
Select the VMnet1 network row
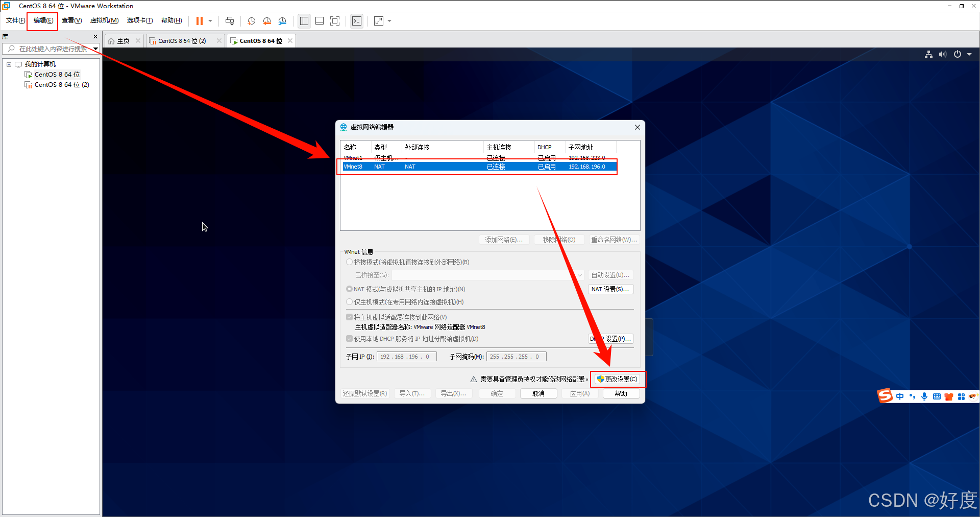point(479,158)
